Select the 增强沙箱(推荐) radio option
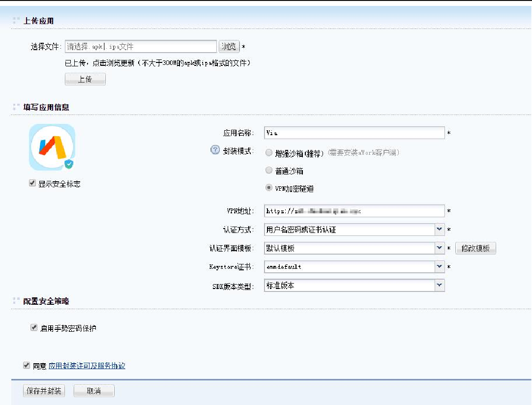This screenshot has height=405, width=532. (x=269, y=153)
